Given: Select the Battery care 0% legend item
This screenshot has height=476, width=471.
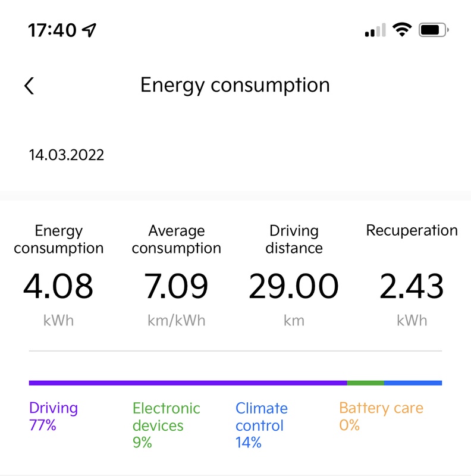Looking at the screenshot, I should [x=381, y=416].
